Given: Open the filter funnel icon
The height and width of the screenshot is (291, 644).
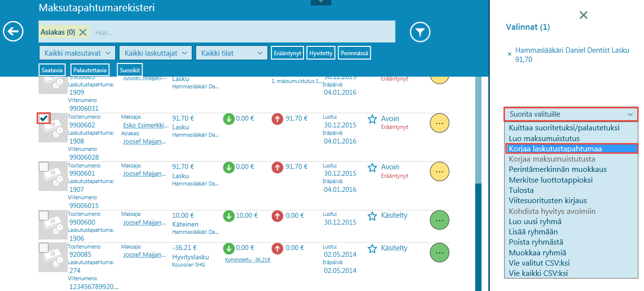Looking at the screenshot, I should click(x=420, y=32).
